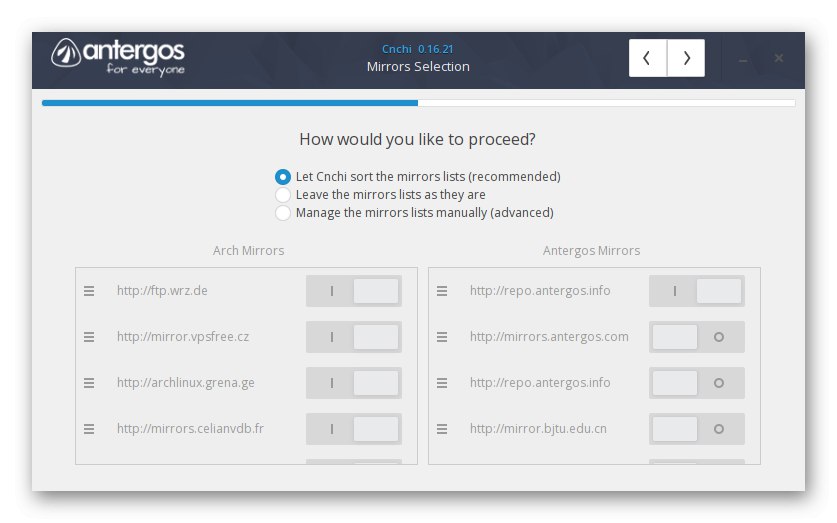Grab the drag handle beside mirror.vpsfree.cz
This screenshot has width=837, height=523.
[89, 337]
